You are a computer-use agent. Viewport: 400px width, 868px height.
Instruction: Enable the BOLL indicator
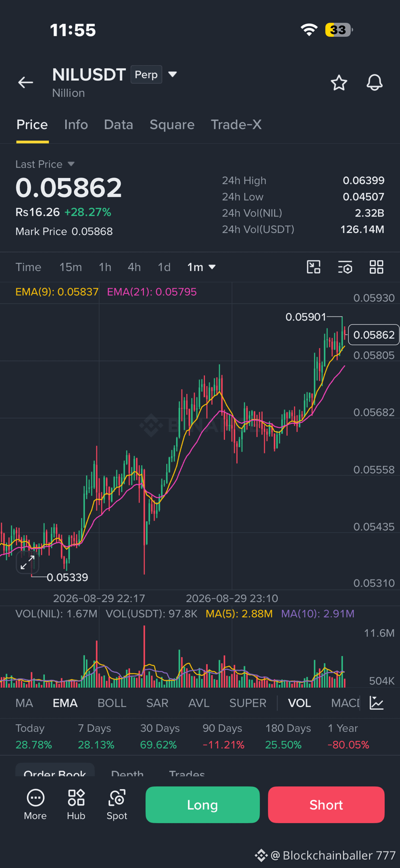[112, 703]
